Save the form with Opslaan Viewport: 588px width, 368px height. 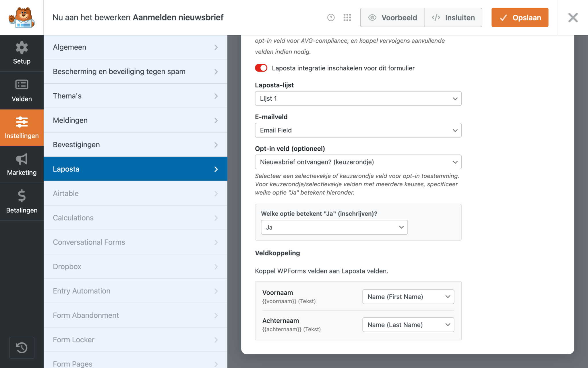click(520, 18)
